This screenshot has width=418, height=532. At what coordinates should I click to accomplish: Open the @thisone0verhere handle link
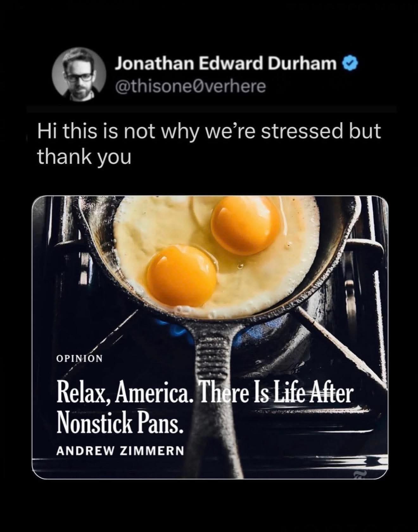tap(190, 86)
